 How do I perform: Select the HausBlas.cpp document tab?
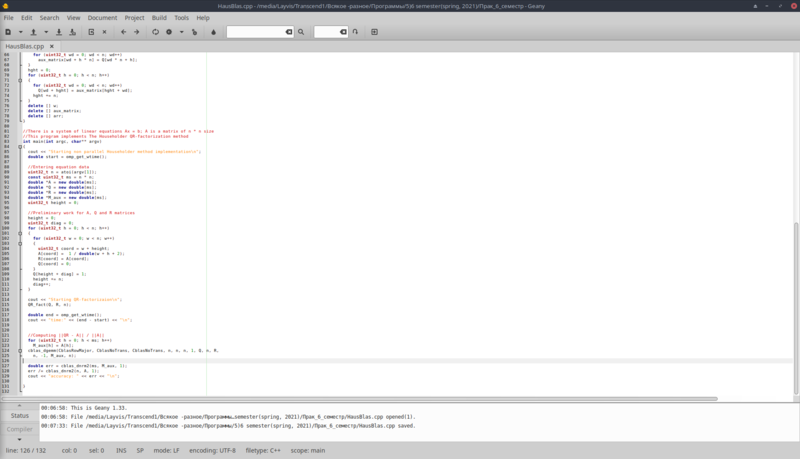(x=24, y=46)
